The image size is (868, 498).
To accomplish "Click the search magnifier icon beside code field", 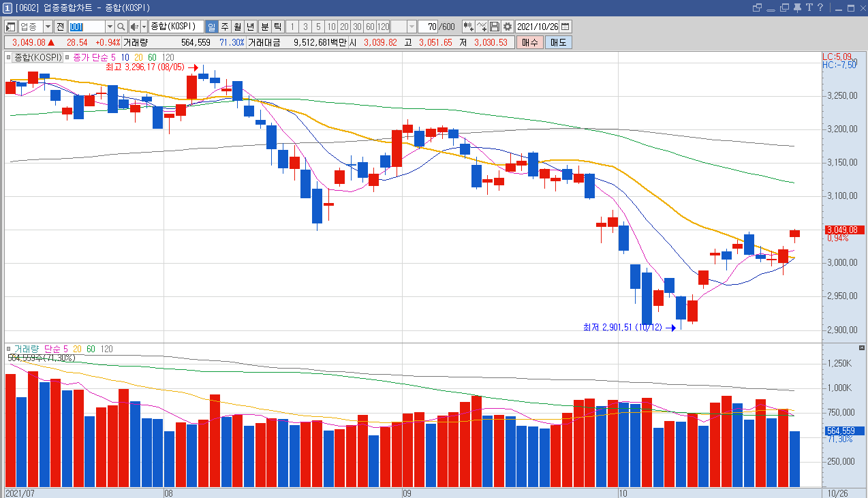I will click(121, 27).
